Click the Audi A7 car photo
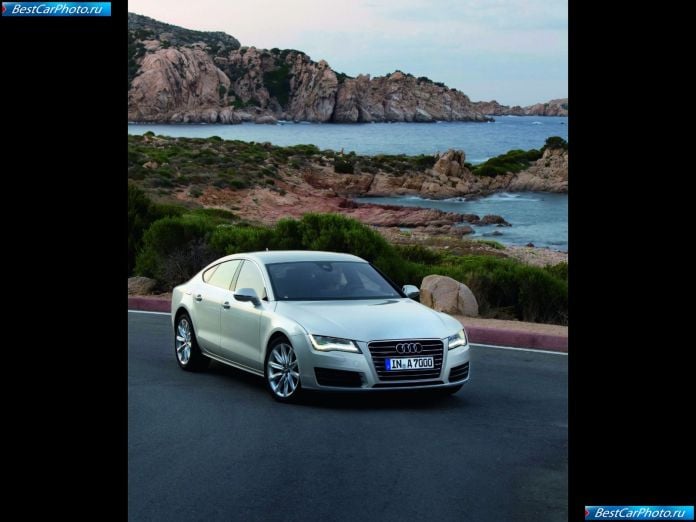The width and height of the screenshot is (696, 522). (x=348, y=261)
